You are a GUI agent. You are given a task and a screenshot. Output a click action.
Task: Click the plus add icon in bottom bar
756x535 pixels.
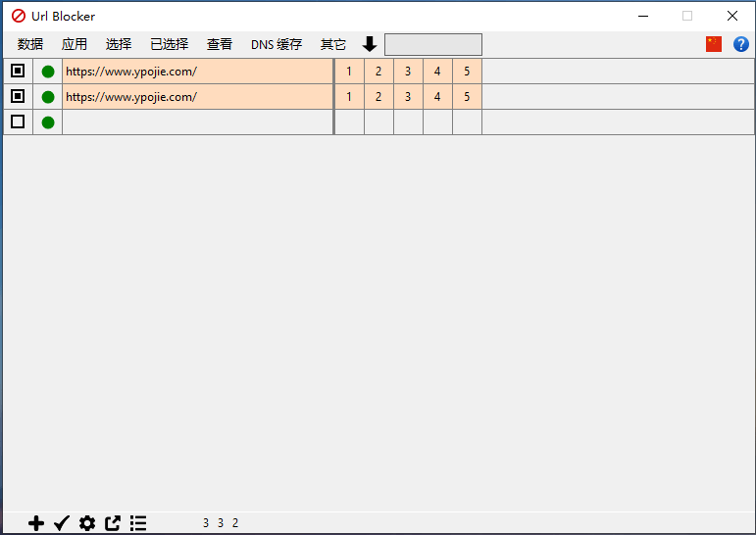[36, 523]
